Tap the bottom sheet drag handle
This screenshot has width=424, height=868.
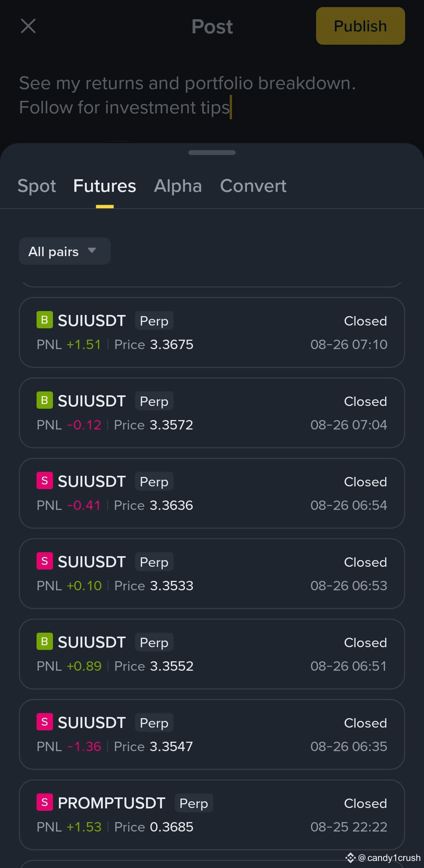click(212, 153)
